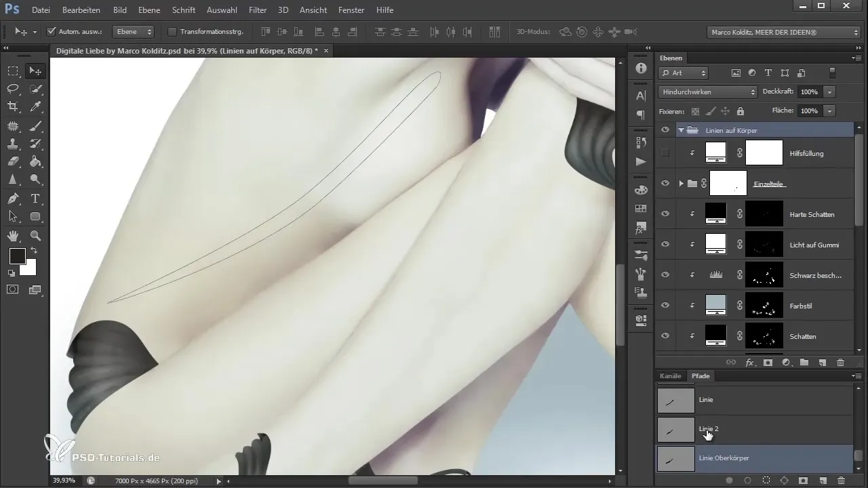Viewport: 868px width, 488px height.
Task: Switch to the Ebenen tab
Action: pos(671,58)
